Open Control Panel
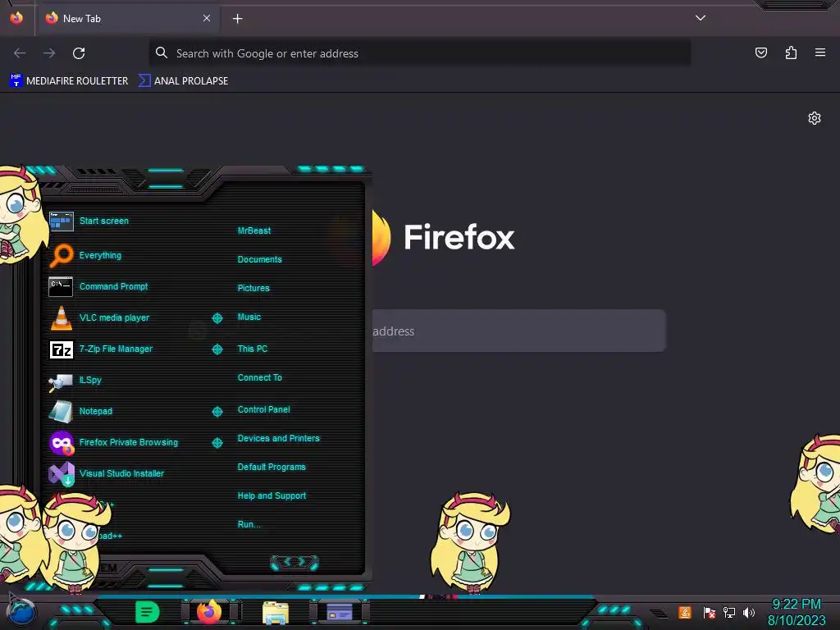840x630 pixels. (x=263, y=409)
